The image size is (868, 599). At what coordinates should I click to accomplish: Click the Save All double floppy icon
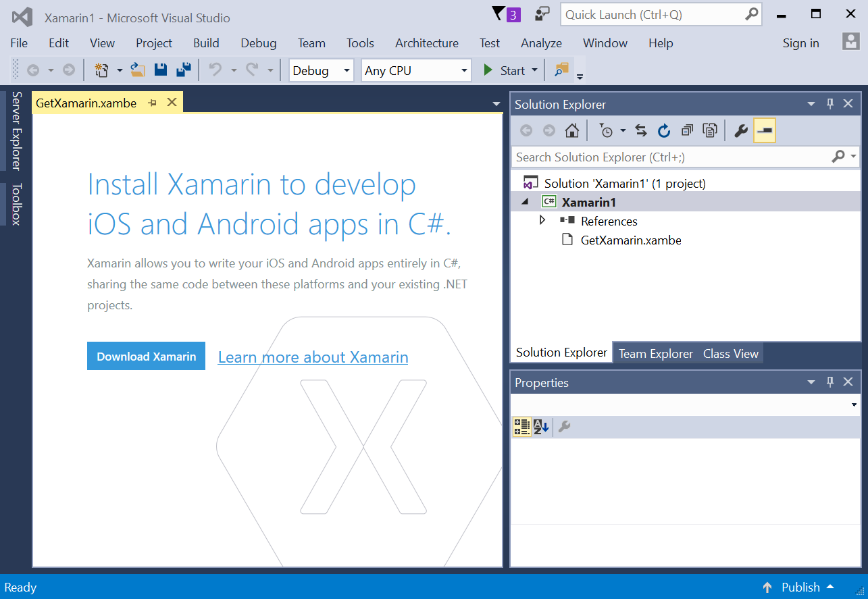click(184, 70)
